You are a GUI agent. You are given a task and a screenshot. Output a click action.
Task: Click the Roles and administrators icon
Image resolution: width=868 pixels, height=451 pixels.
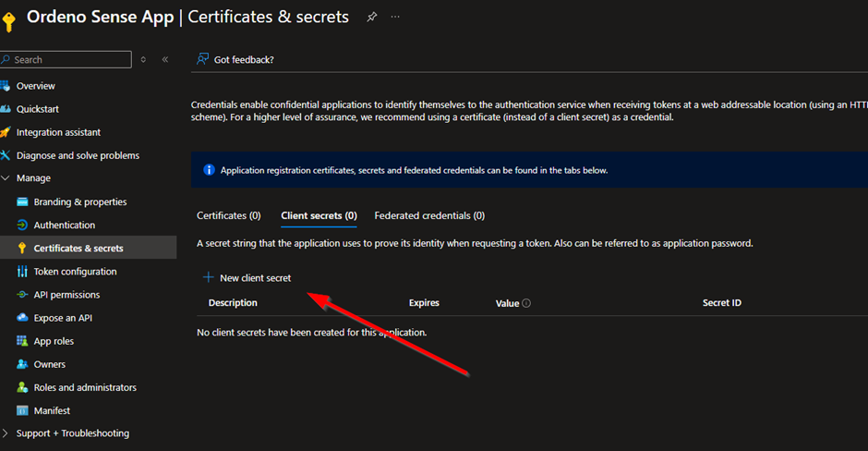tap(22, 387)
